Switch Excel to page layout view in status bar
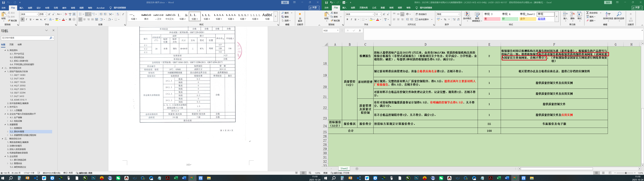 (x=603, y=173)
